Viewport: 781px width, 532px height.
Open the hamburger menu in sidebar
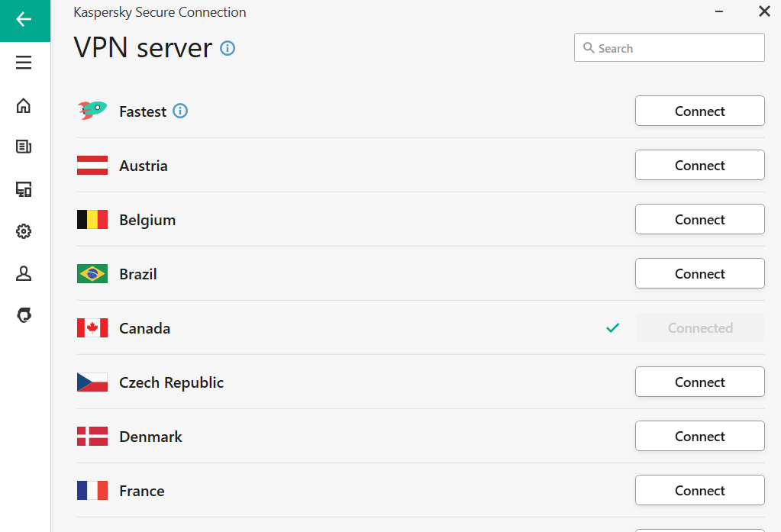(24, 63)
